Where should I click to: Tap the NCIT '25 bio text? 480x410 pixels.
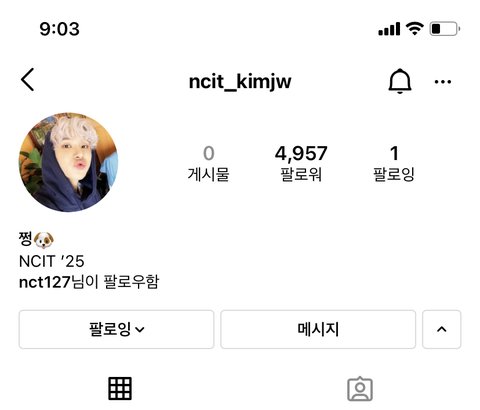coord(52,261)
